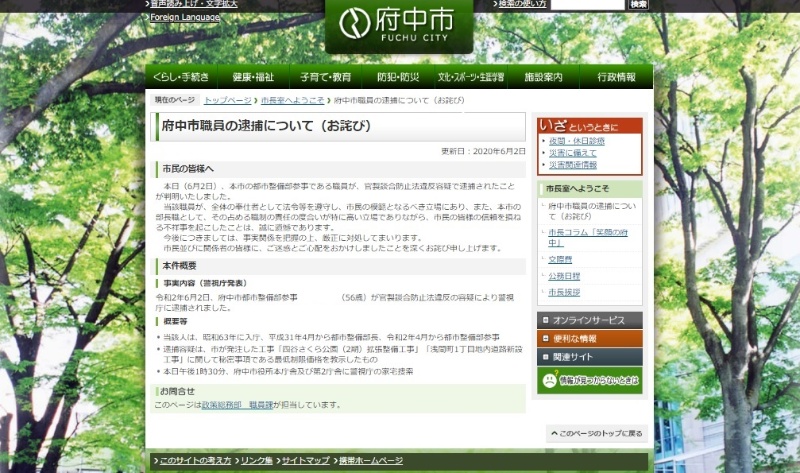Open リンク集 footer link

(257, 461)
